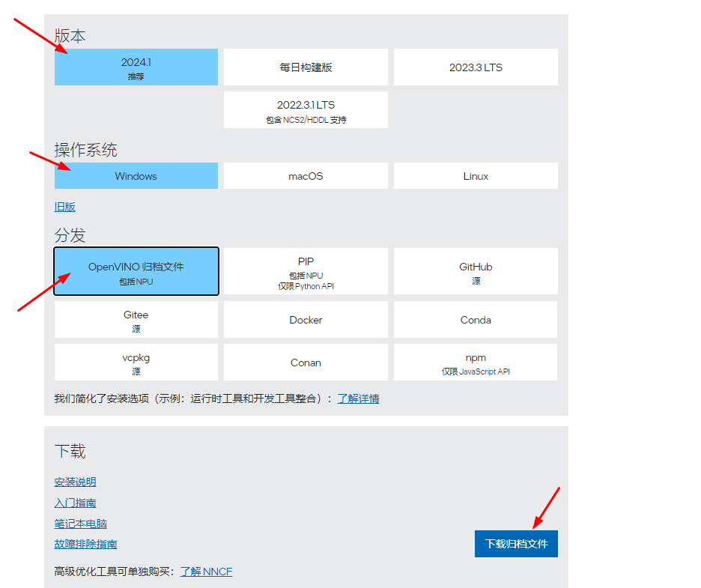701x588 pixels.
Task: Choose the PIP distribution option
Action: tap(306, 271)
